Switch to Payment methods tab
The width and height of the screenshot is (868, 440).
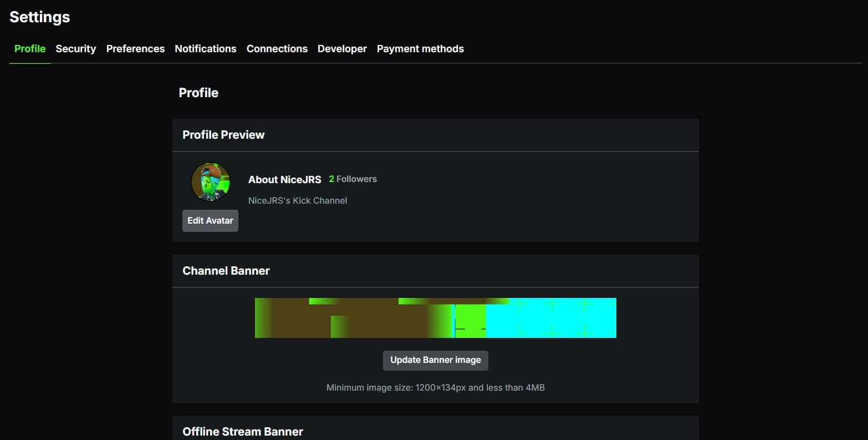(x=420, y=49)
